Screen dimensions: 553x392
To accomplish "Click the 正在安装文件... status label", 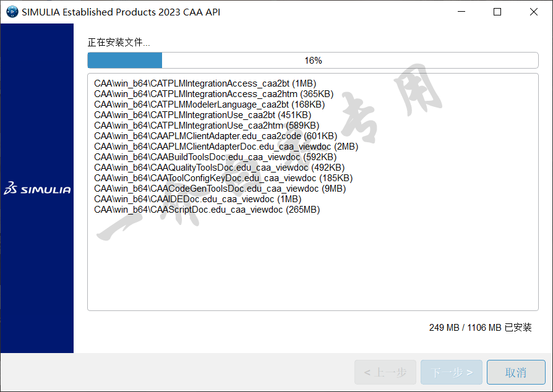I will point(119,43).
